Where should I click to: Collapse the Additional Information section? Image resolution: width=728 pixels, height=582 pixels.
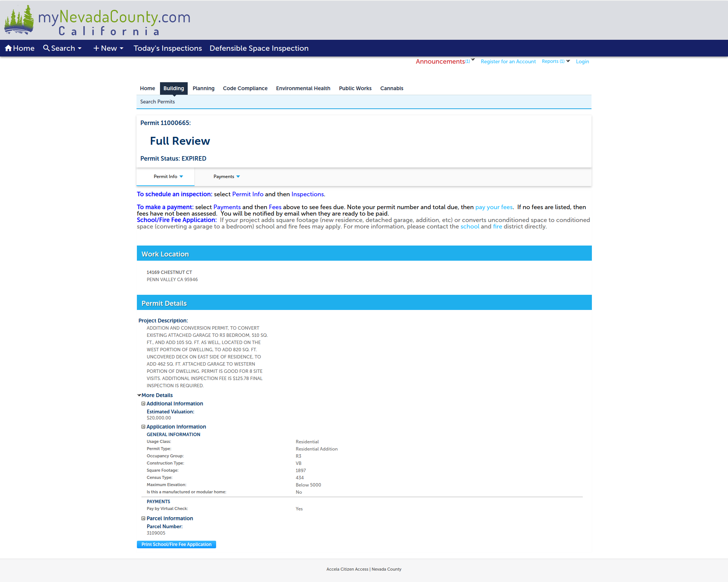pyautogui.click(x=143, y=404)
